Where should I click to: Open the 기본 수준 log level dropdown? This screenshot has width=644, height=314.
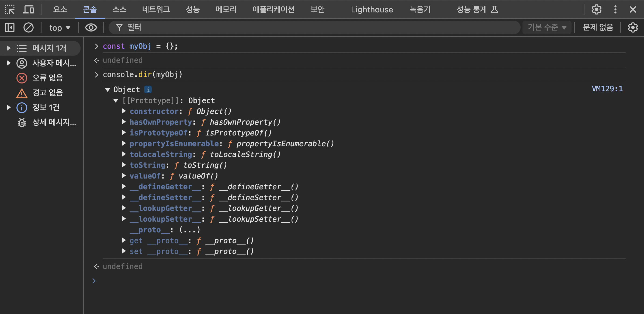point(546,27)
